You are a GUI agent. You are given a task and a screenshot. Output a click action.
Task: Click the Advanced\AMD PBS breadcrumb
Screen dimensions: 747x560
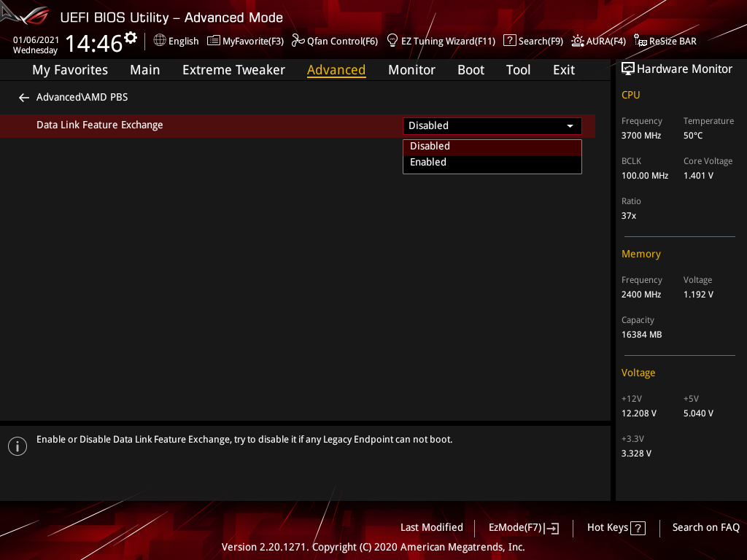[x=82, y=97]
